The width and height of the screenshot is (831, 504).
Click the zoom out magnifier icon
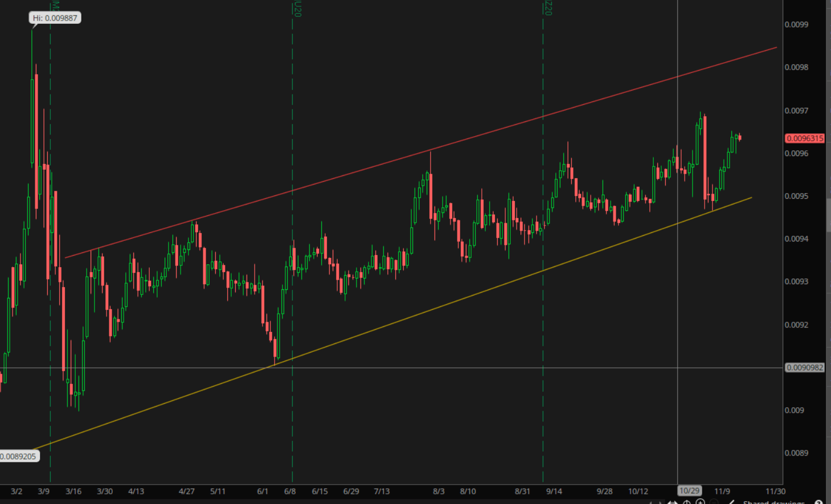(714, 502)
